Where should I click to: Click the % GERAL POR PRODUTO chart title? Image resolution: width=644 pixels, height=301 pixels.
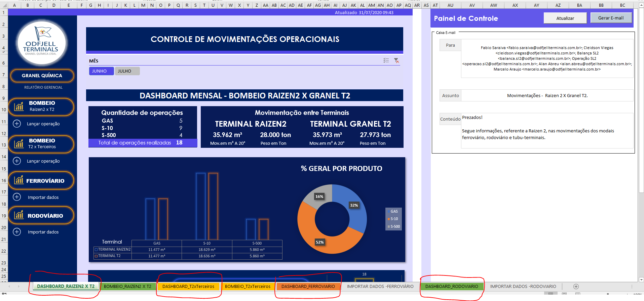tap(341, 168)
